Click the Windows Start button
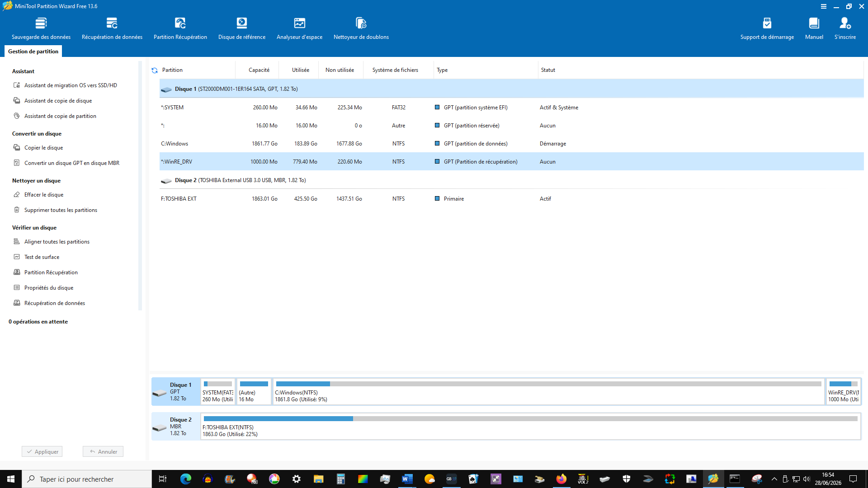 click(x=11, y=479)
